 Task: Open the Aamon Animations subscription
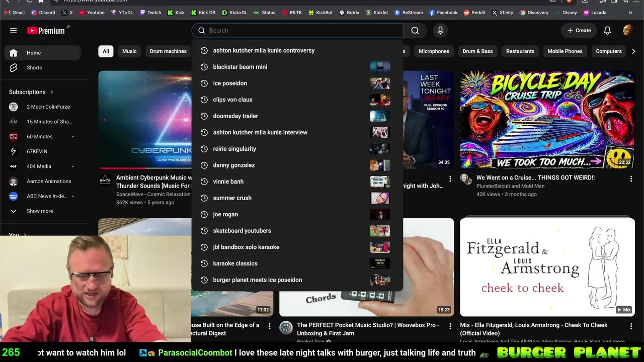coord(43,182)
